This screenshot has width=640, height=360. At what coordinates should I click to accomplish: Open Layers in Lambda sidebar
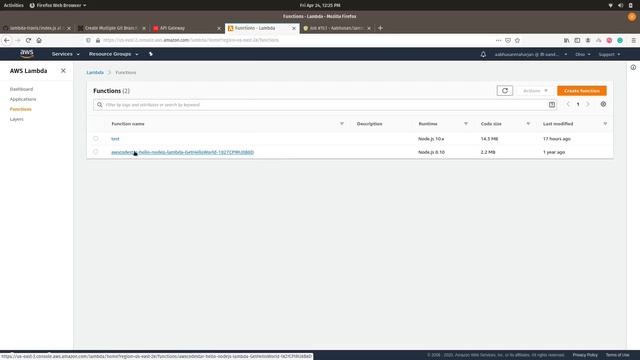17,119
